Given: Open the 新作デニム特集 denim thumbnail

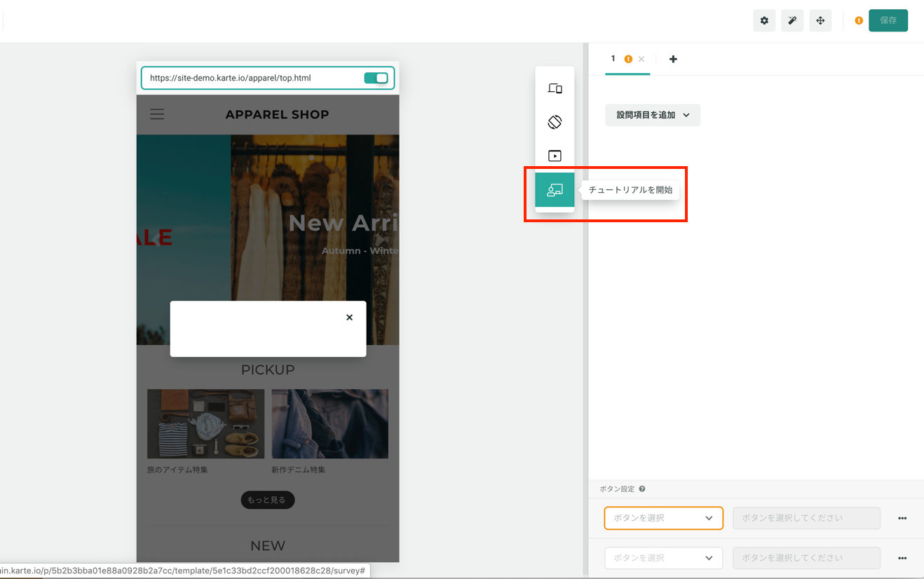Looking at the screenshot, I should [x=329, y=424].
